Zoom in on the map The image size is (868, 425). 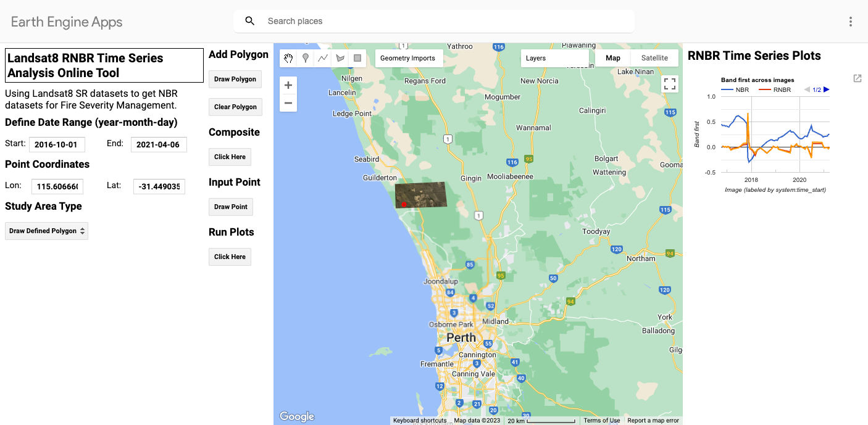pyautogui.click(x=288, y=85)
